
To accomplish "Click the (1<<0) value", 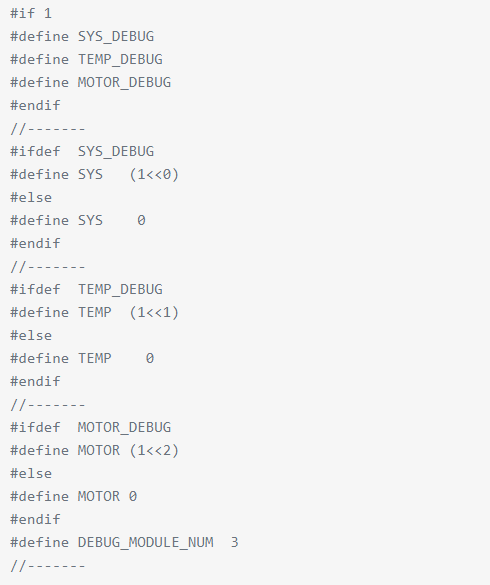I will coord(154,175).
